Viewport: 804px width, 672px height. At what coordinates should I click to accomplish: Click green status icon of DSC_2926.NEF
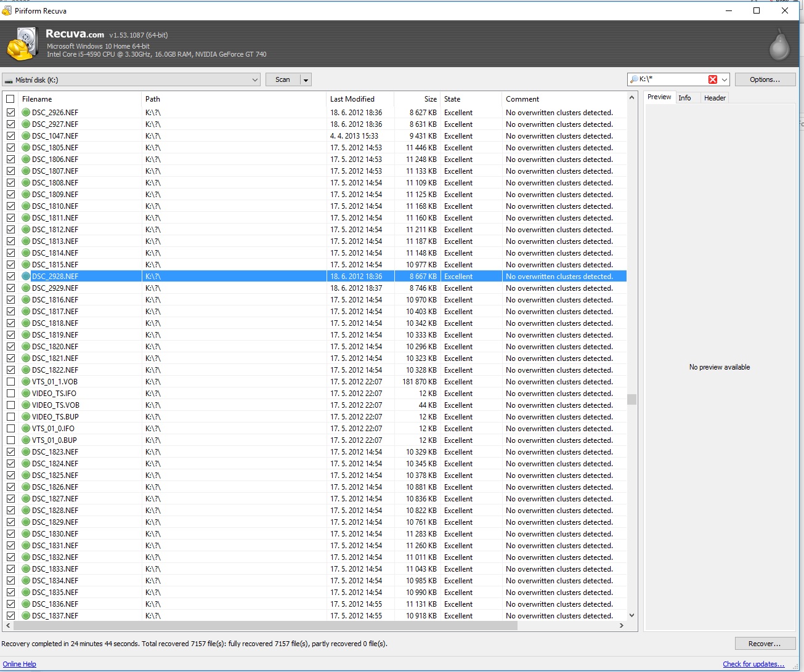[26, 113]
